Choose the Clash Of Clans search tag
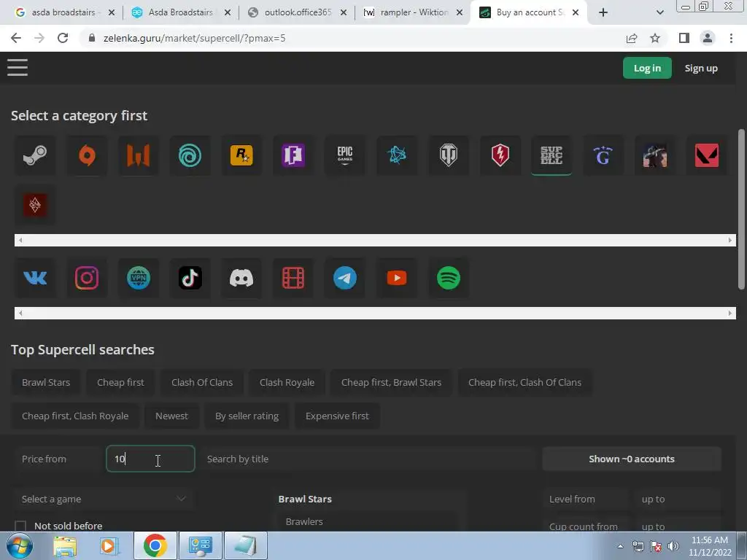 pos(202,382)
